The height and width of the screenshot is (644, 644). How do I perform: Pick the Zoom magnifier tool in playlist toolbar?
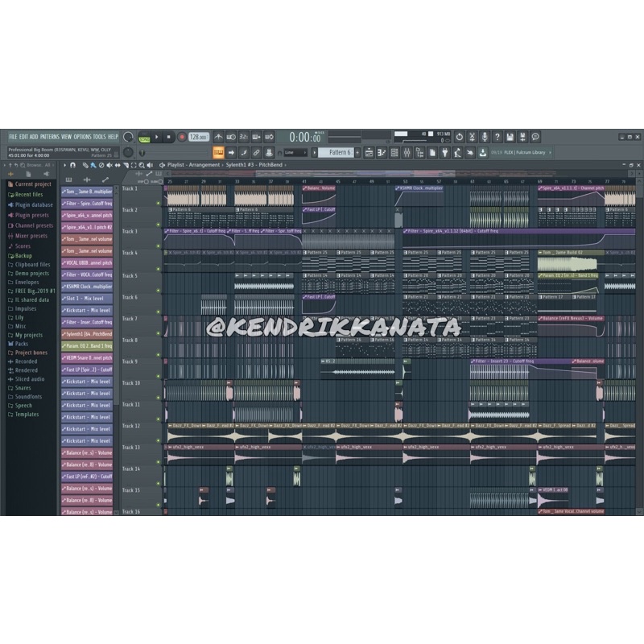click(142, 165)
